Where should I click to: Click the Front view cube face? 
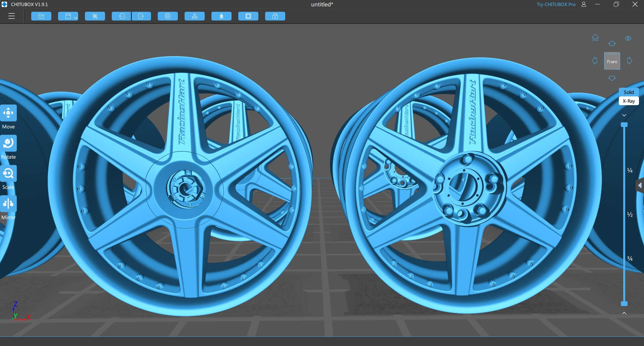612,61
